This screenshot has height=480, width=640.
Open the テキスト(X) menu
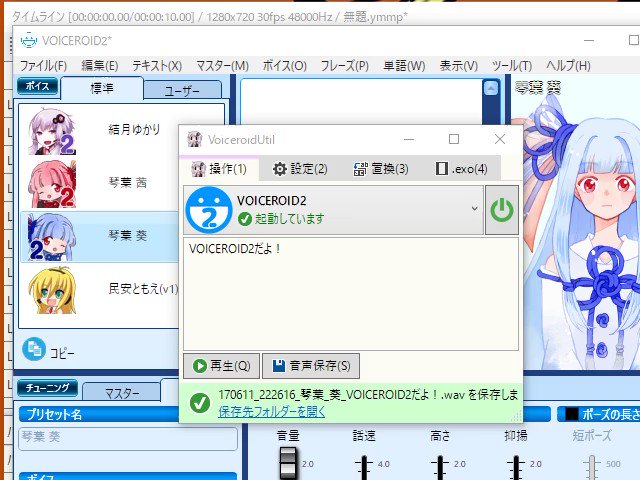click(157, 66)
